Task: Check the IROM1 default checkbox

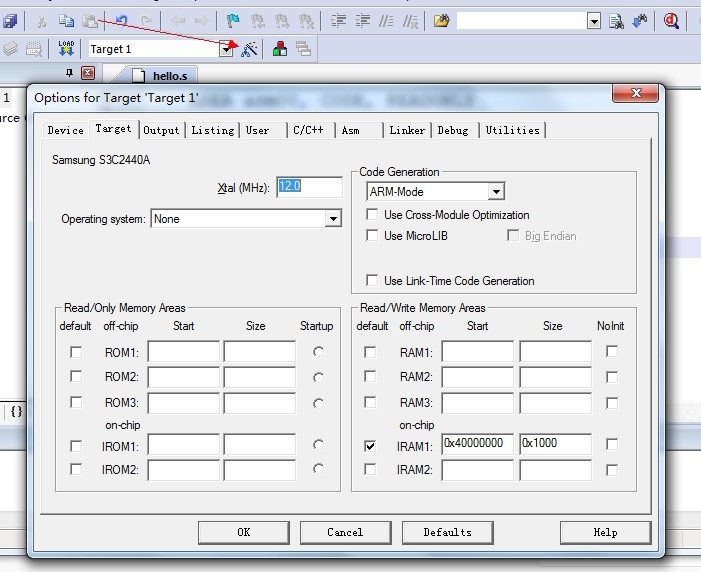Action: (76, 446)
